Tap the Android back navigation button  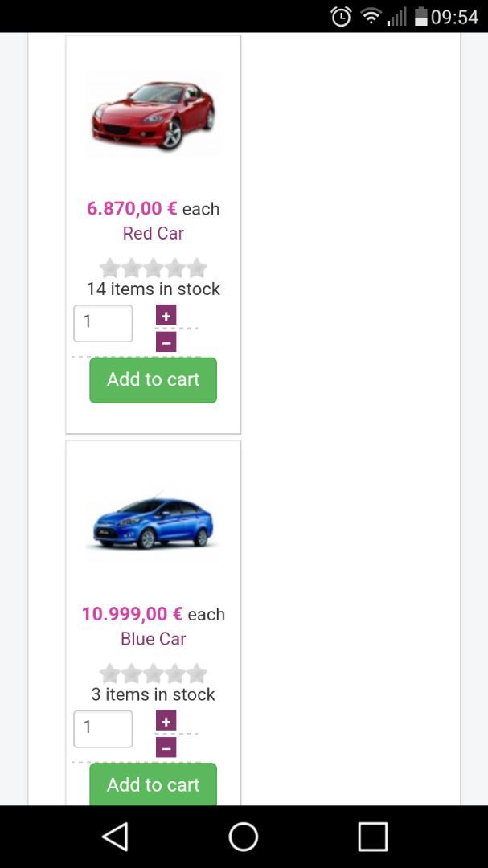[115, 837]
